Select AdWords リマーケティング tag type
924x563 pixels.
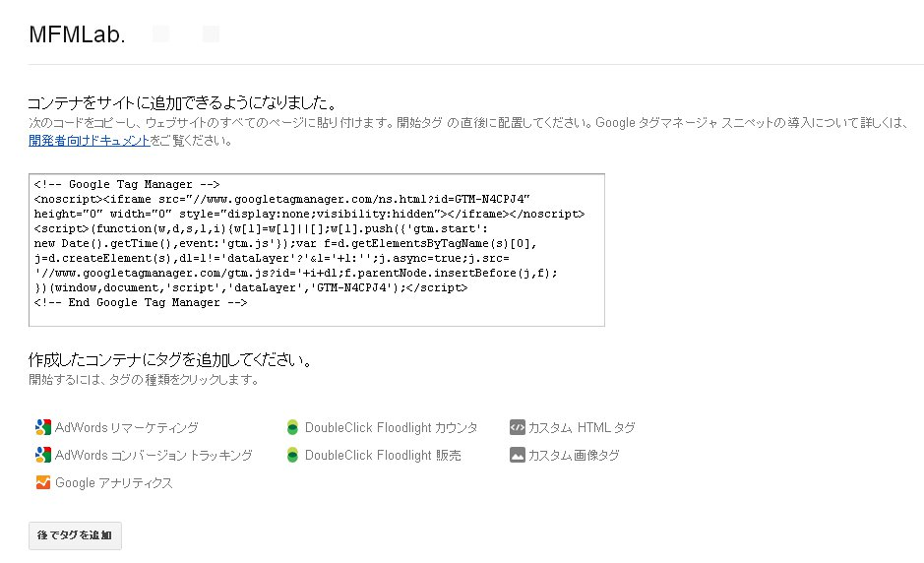(127, 427)
